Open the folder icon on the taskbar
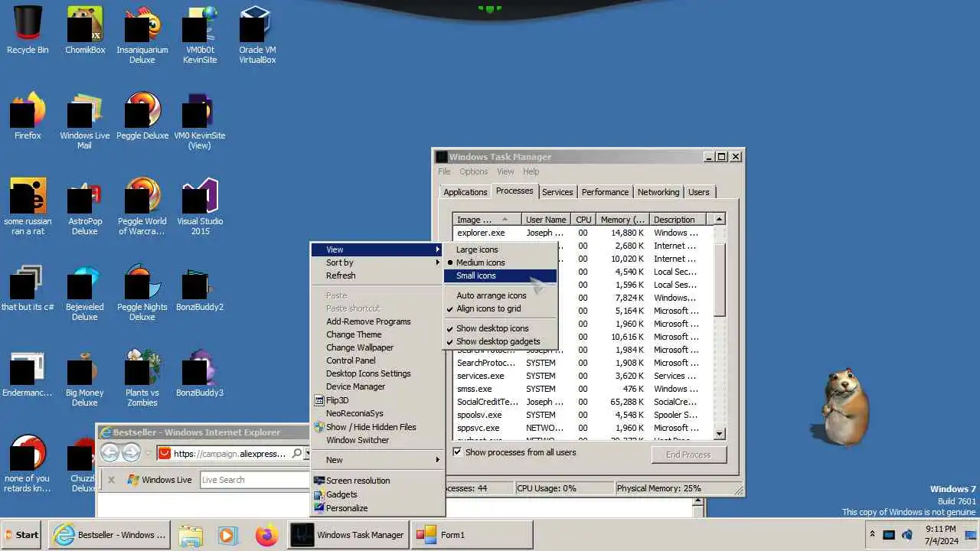The height and width of the screenshot is (551, 980). click(x=191, y=535)
